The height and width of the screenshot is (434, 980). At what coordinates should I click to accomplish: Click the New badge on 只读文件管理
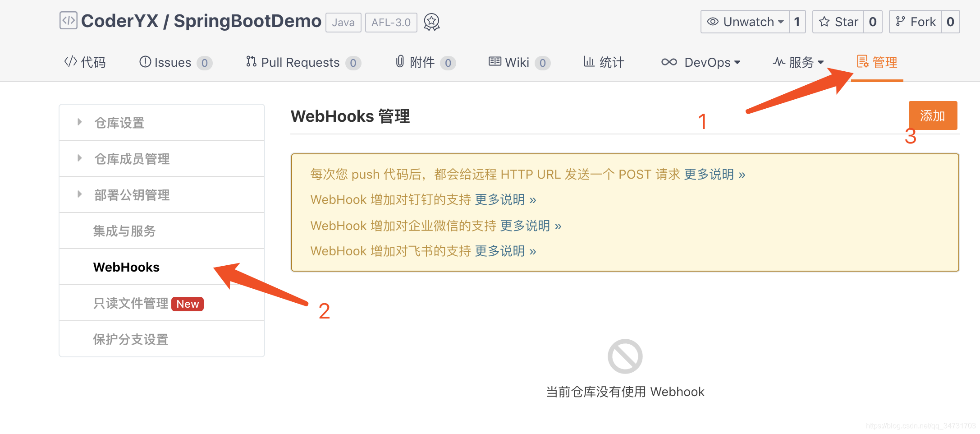click(x=188, y=304)
